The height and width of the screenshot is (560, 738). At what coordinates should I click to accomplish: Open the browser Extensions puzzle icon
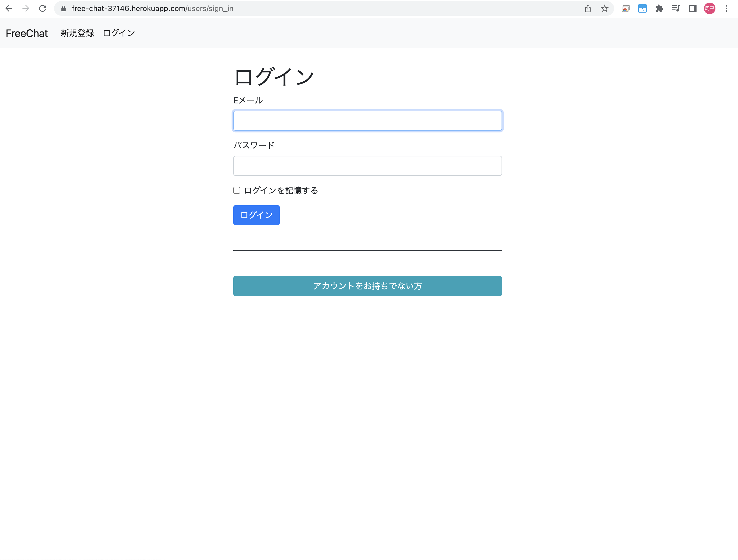(x=660, y=8)
